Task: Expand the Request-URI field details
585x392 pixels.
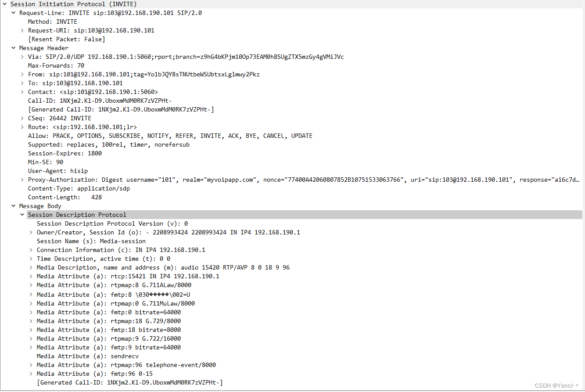Action: [x=22, y=30]
